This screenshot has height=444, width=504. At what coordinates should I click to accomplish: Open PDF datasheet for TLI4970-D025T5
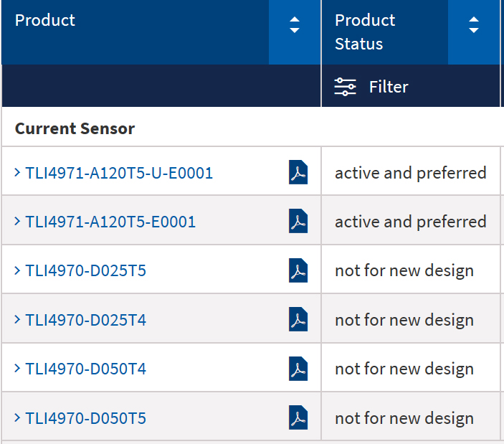tap(298, 270)
